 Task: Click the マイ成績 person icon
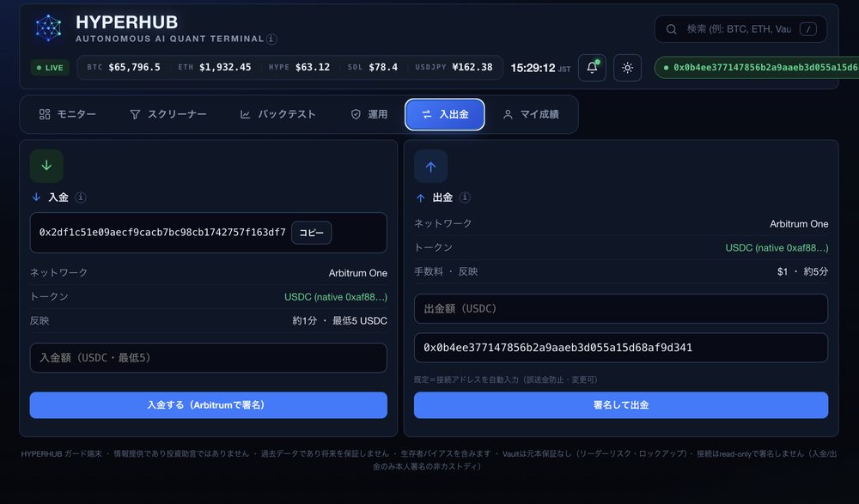pyautogui.click(x=508, y=114)
